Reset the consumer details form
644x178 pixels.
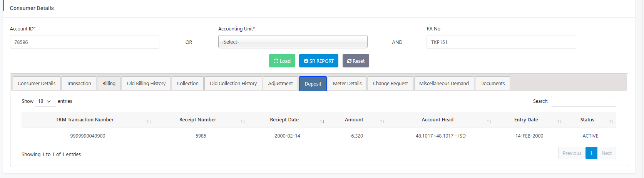pyautogui.click(x=356, y=61)
